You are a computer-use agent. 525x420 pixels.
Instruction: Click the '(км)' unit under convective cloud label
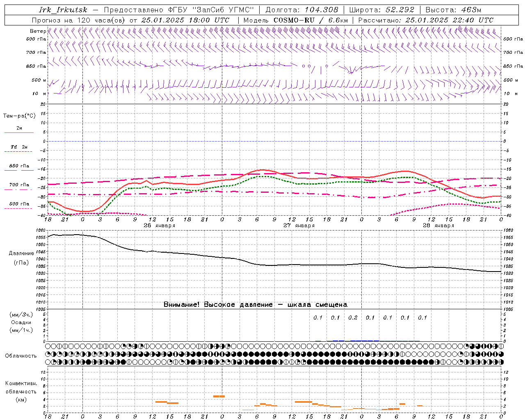(x=21, y=399)
